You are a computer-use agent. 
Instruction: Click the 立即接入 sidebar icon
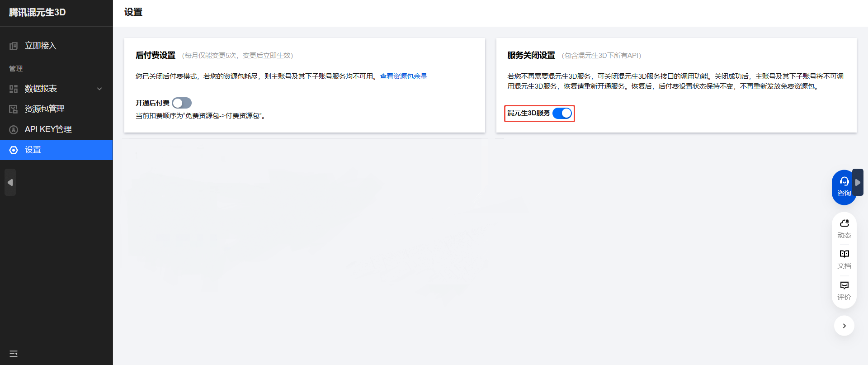point(14,46)
